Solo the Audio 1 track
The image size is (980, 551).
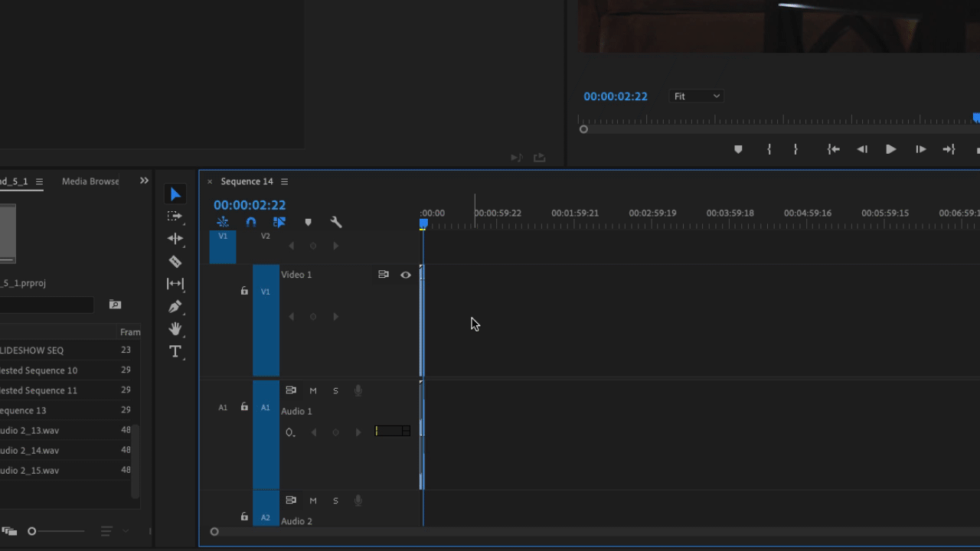[335, 390]
